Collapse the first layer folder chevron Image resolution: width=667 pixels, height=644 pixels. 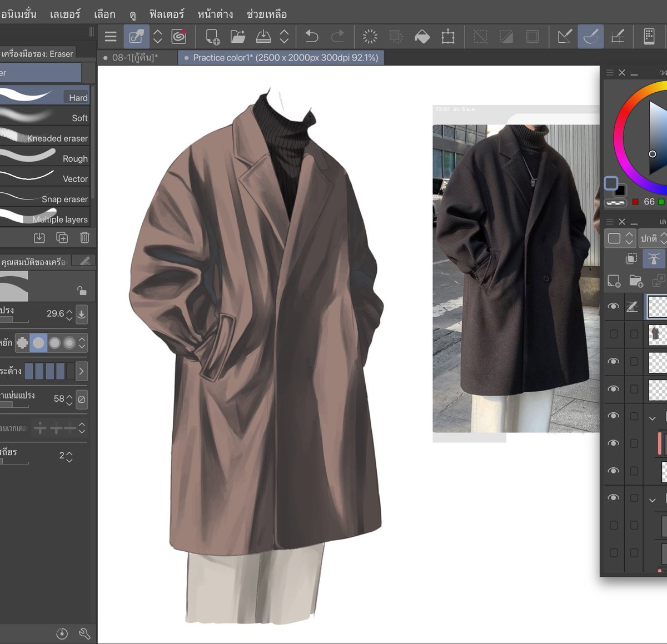click(x=653, y=418)
